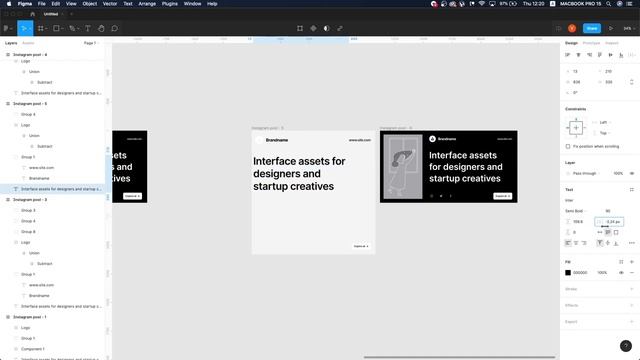Open the zoom level dropdown
The height and width of the screenshot is (360, 640).
(x=628, y=29)
